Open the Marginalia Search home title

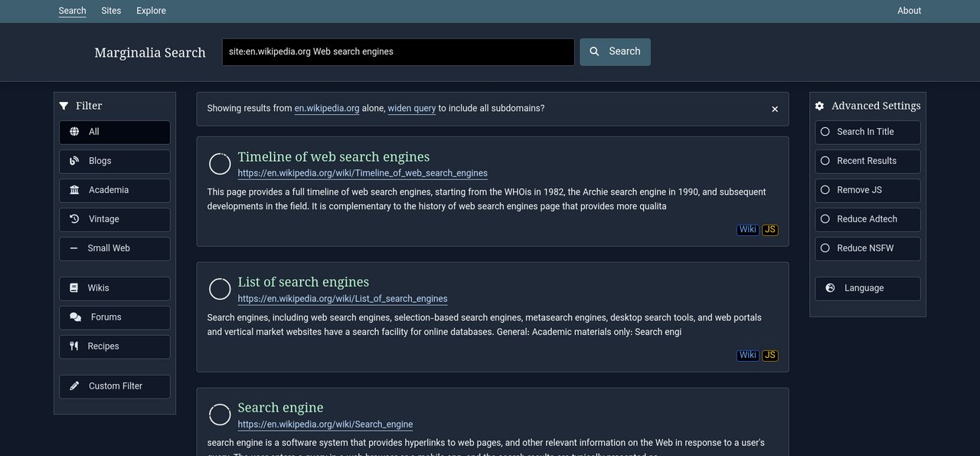pyautogui.click(x=150, y=53)
